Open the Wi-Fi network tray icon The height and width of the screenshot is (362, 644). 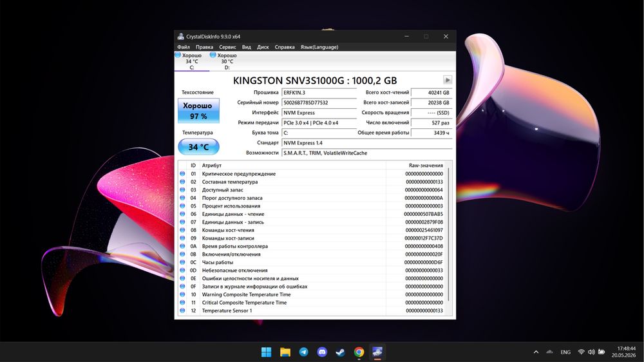coord(581,352)
